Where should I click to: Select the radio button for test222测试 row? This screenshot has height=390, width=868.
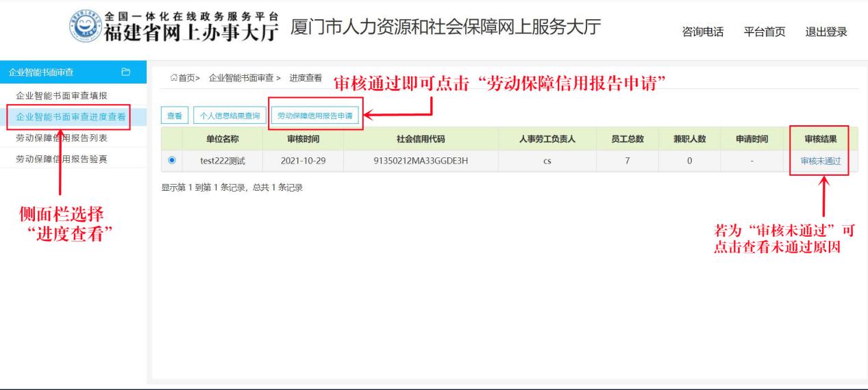171,161
